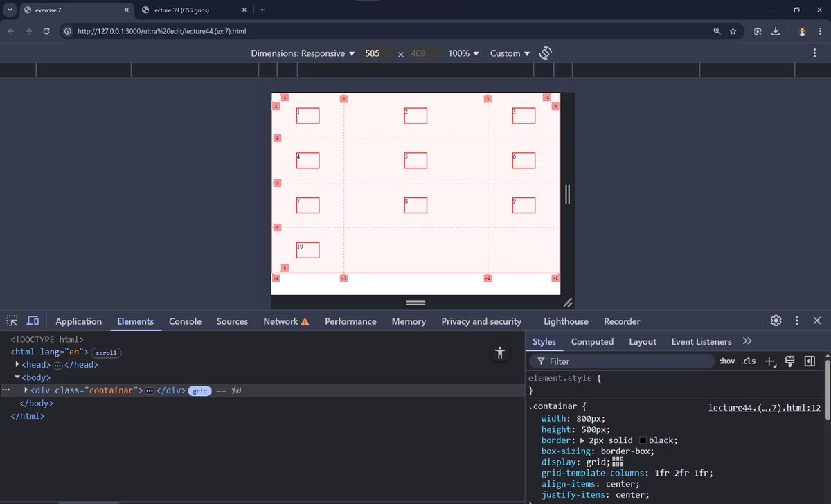Close the lecture 39 CSS grids tab
831x504 pixels.
click(x=244, y=10)
